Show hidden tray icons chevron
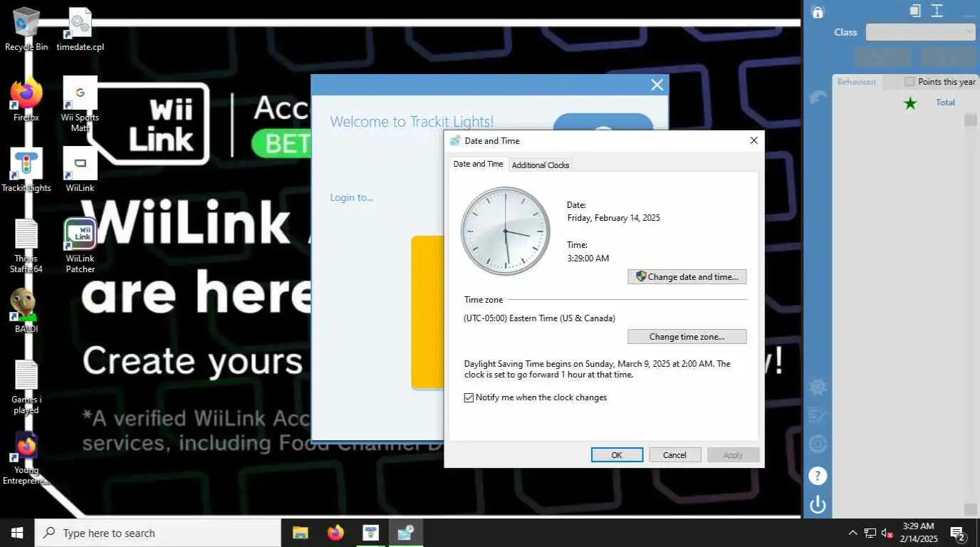 853,533
